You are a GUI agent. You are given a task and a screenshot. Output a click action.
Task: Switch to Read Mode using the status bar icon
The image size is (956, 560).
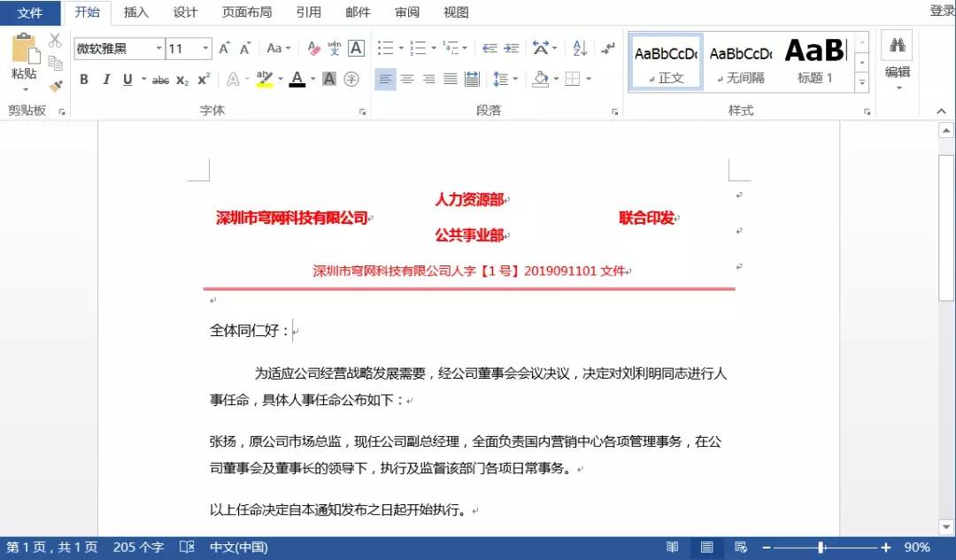point(671,547)
